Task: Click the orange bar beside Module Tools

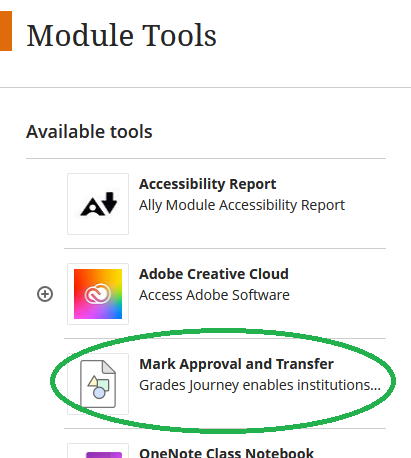Action: 6,31
